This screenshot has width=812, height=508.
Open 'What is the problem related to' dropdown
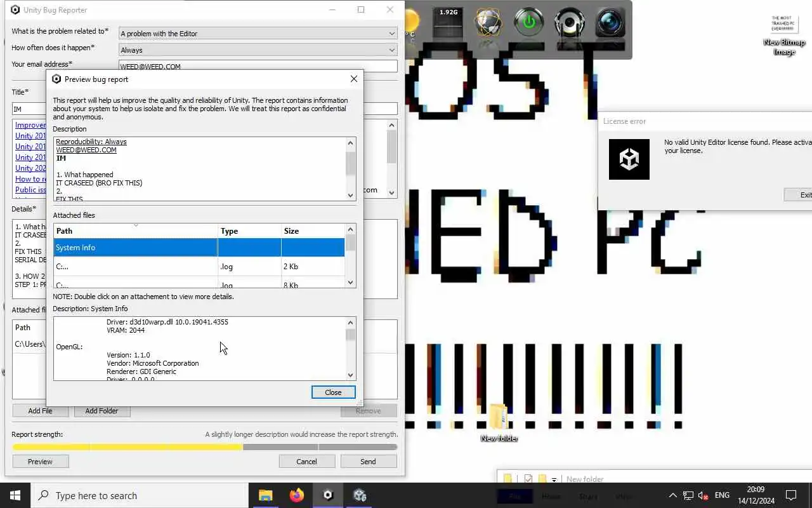(258, 34)
